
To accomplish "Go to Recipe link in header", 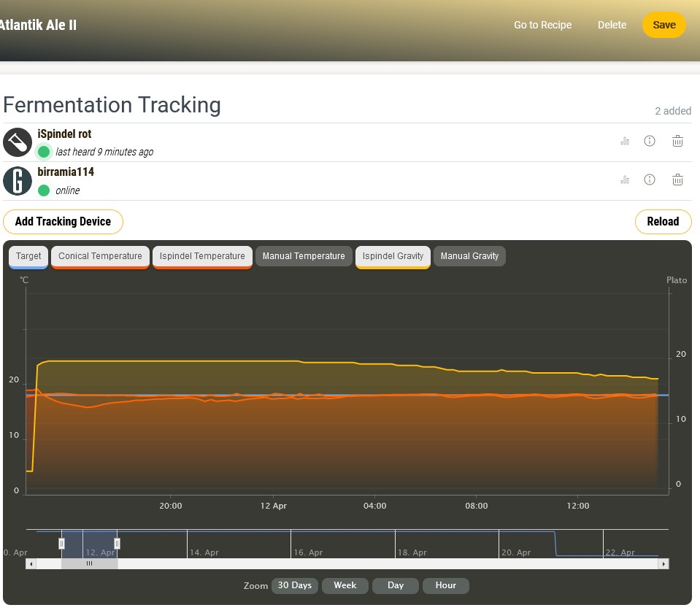I will pos(542,25).
